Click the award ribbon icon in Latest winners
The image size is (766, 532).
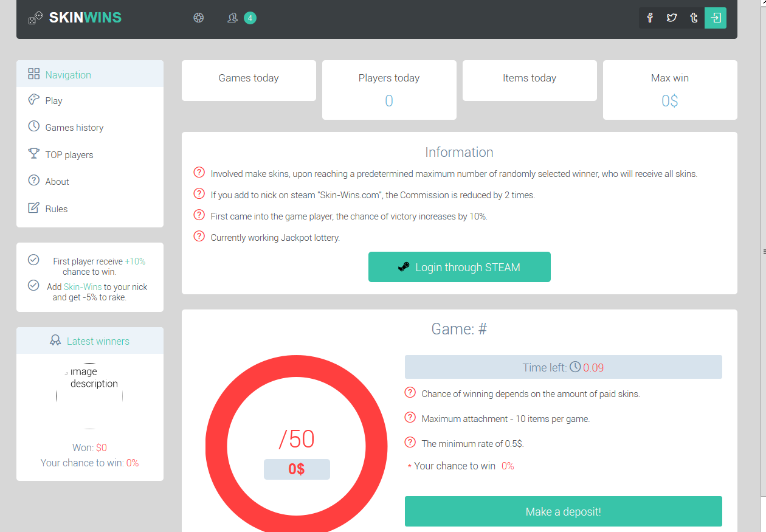point(55,340)
